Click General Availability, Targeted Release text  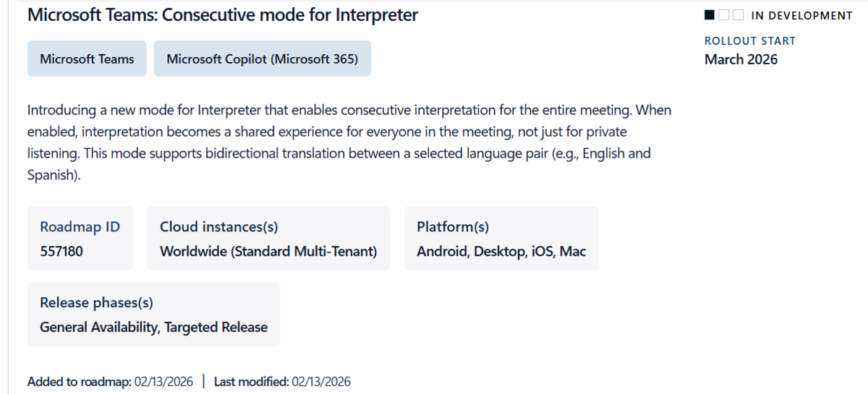pyautogui.click(x=153, y=327)
